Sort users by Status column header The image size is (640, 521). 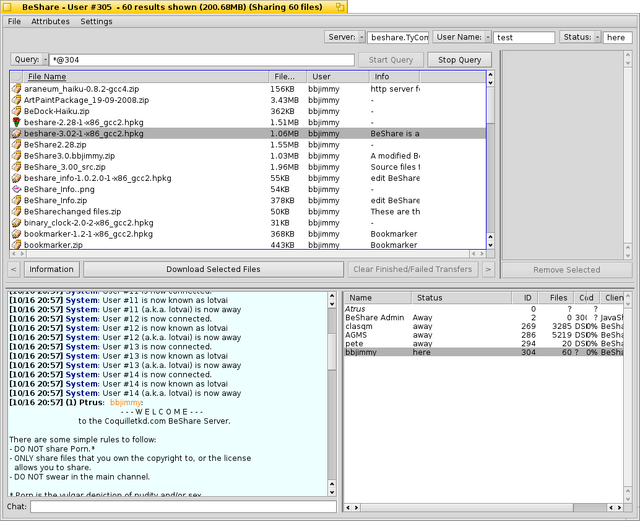462,298
